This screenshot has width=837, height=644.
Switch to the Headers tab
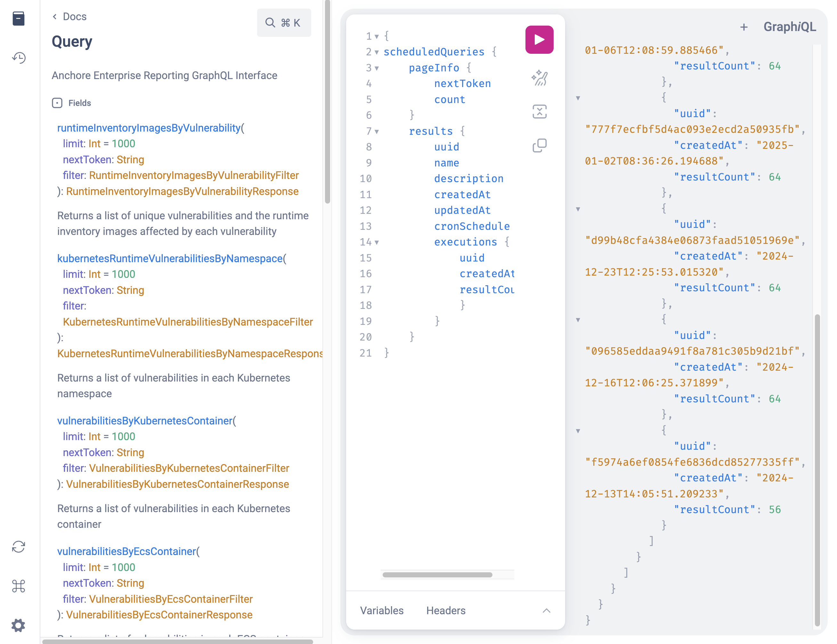pos(445,611)
